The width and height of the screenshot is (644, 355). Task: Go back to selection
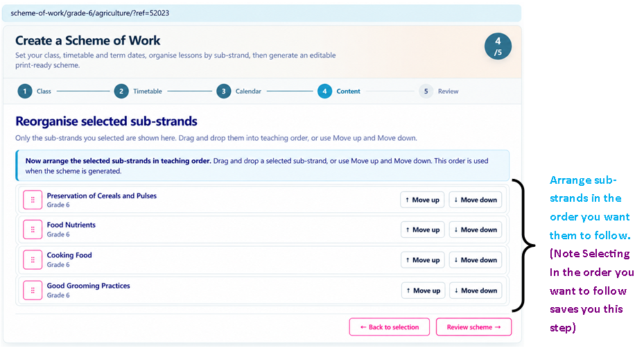[390, 327]
